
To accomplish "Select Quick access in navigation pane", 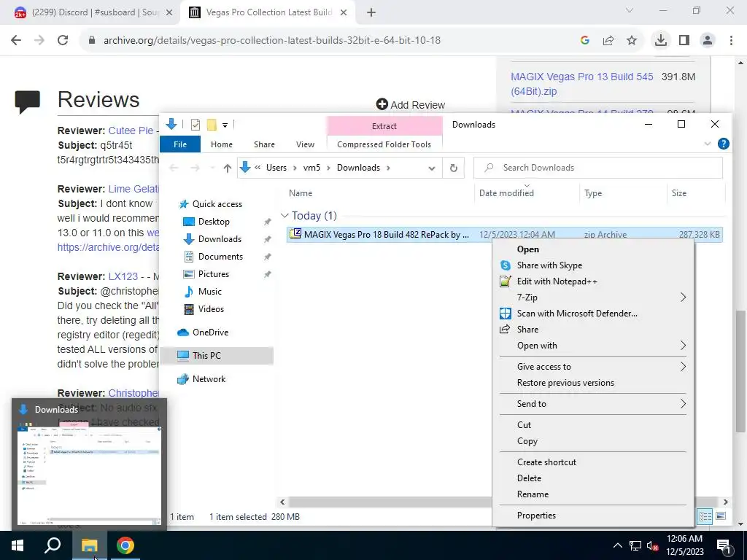I will coord(217,204).
